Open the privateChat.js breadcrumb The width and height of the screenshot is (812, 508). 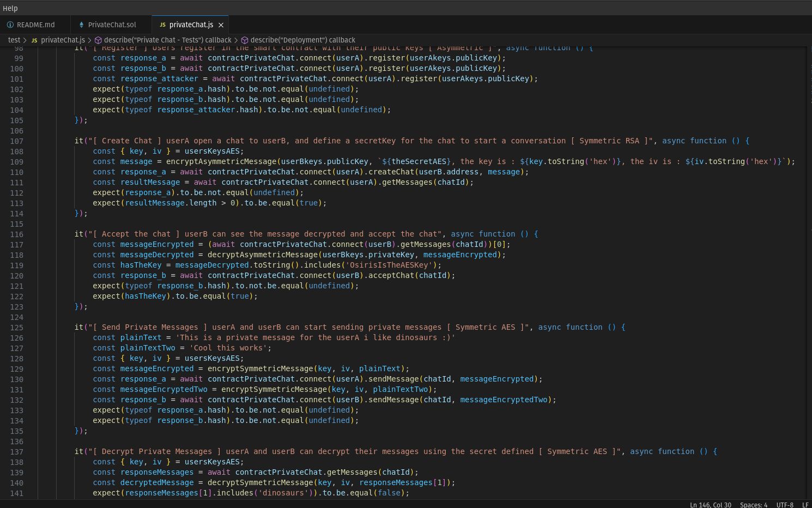click(63, 40)
